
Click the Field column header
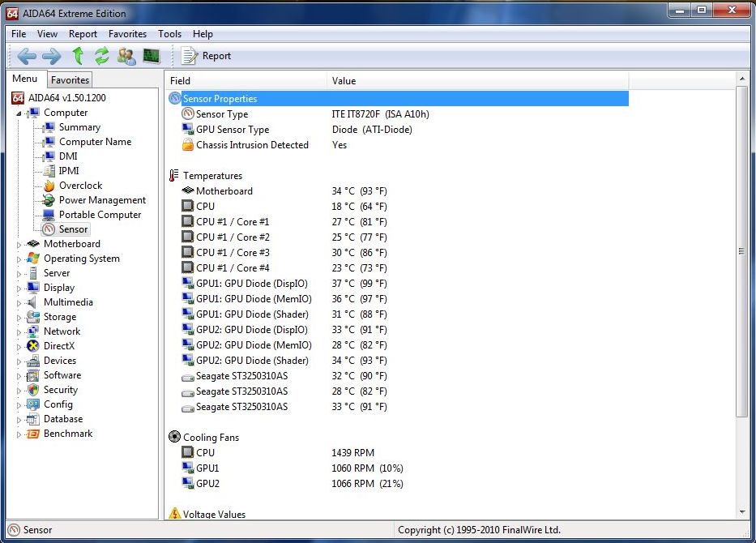pos(246,80)
